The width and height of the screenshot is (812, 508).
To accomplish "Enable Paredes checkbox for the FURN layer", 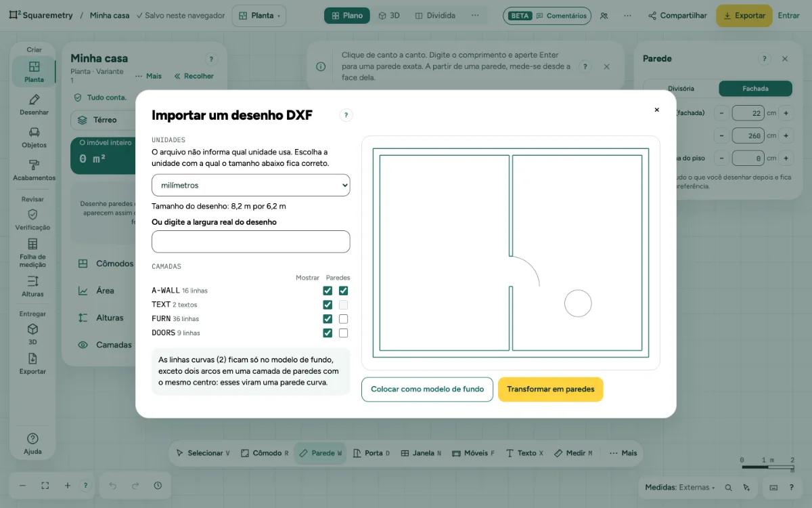I will click(343, 319).
